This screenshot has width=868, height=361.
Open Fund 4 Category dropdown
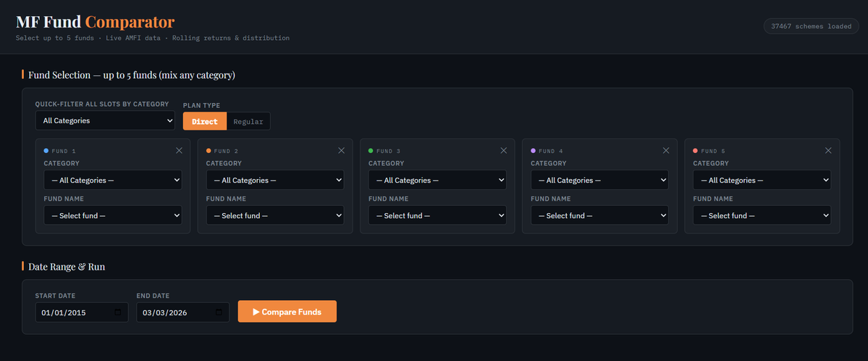point(599,180)
